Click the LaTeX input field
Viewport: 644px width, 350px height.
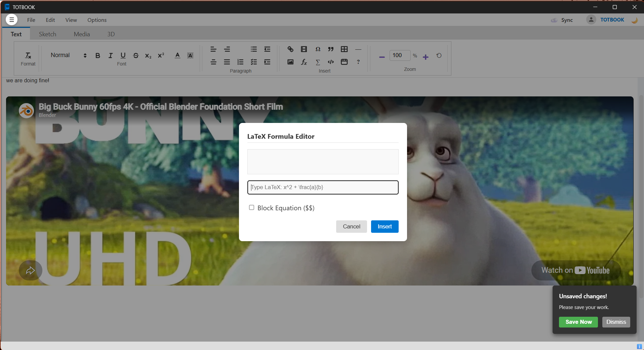323,187
